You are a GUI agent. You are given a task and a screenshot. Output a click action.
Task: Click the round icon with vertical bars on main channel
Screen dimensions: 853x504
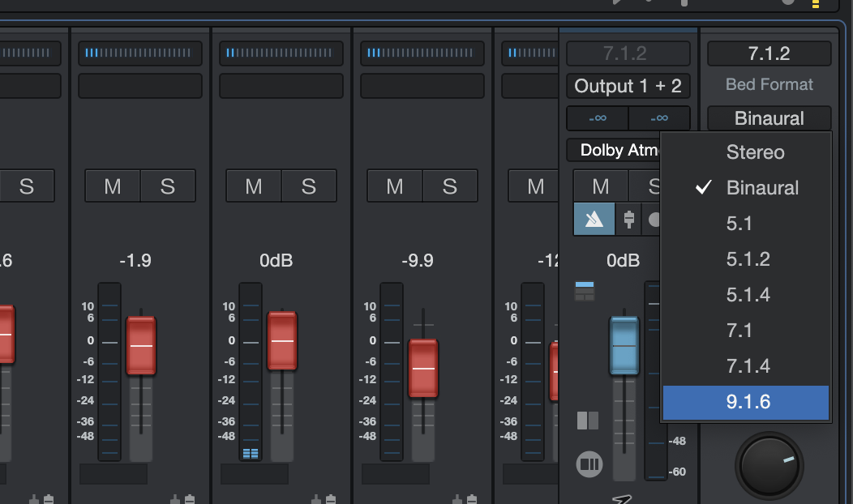click(x=589, y=464)
